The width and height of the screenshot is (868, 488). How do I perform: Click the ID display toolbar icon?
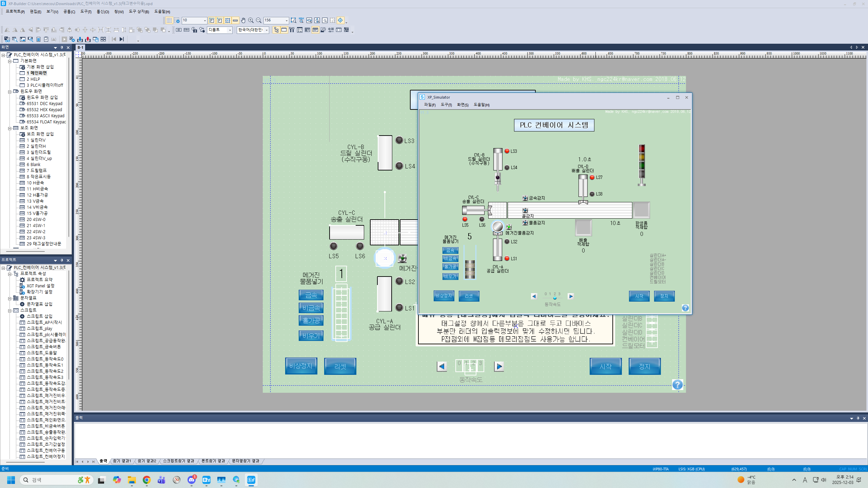179,30
